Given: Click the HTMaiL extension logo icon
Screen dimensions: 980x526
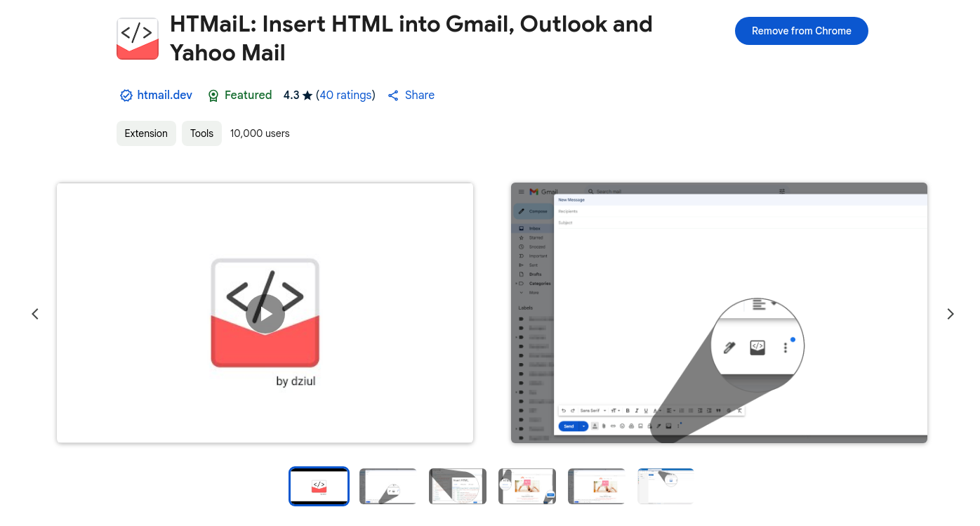Looking at the screenshot, I should [138, 39].
